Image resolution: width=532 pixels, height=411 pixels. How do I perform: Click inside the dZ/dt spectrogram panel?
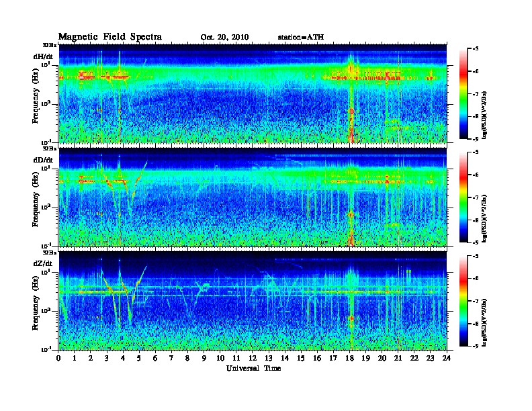[x=253, y=301]
